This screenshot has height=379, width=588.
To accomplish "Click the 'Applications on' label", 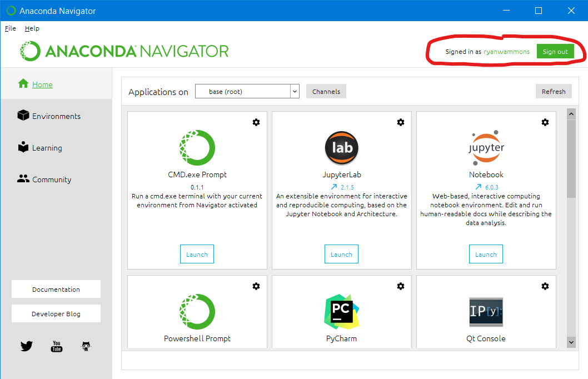I will click(158, 92).
